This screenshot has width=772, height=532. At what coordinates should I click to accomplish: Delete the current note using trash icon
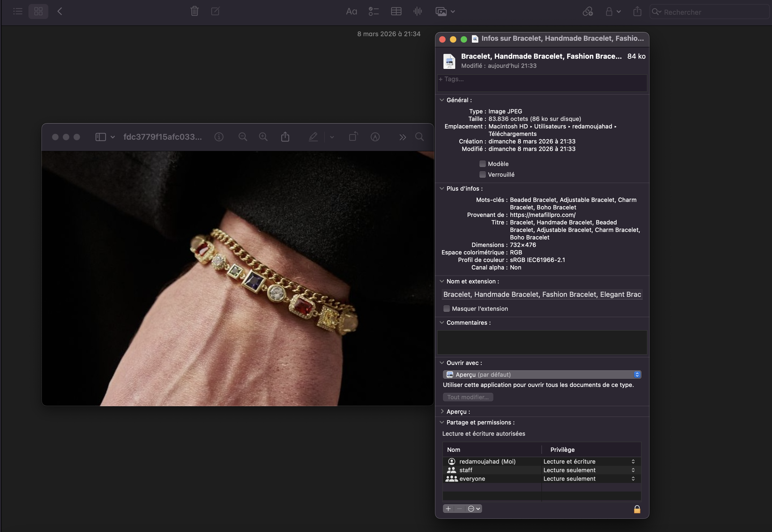195,11
